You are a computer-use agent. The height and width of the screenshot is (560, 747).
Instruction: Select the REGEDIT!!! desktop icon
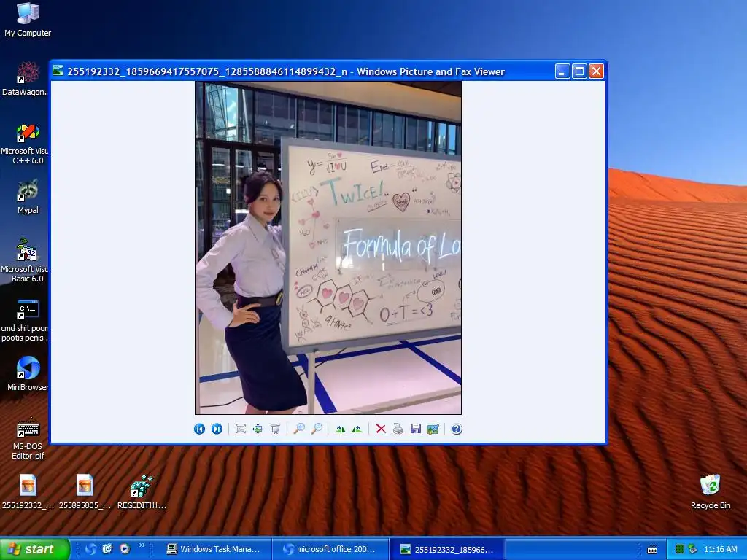coord(142,492)
